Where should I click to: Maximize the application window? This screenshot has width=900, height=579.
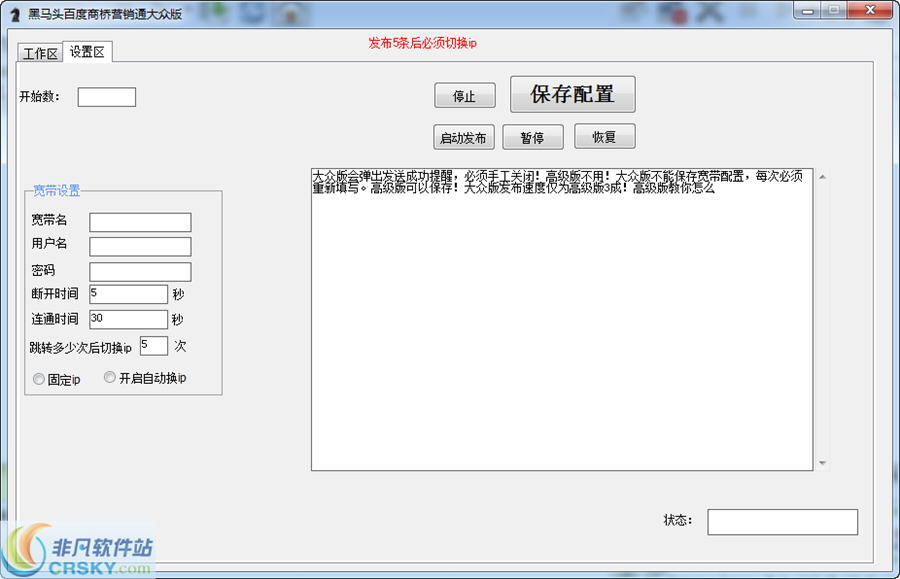[x=834, y=10]
